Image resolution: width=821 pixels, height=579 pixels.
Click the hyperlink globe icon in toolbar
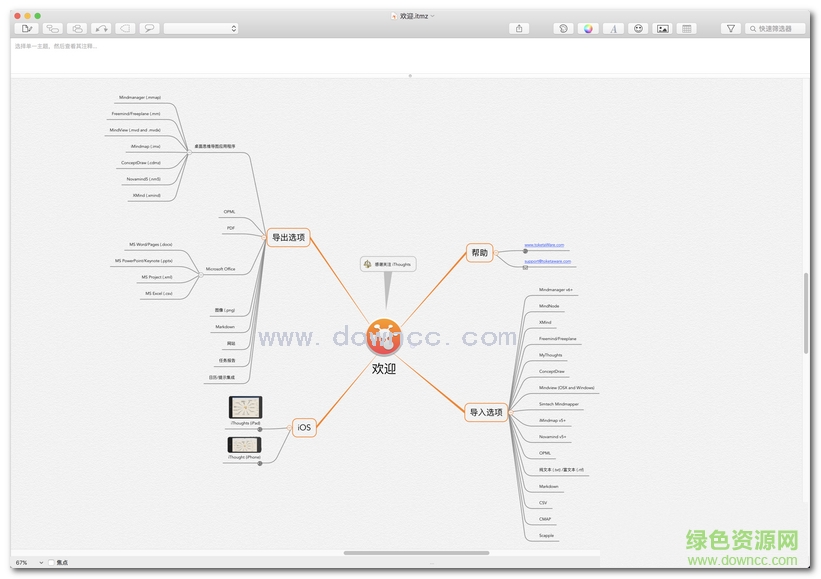pos(563,28)
